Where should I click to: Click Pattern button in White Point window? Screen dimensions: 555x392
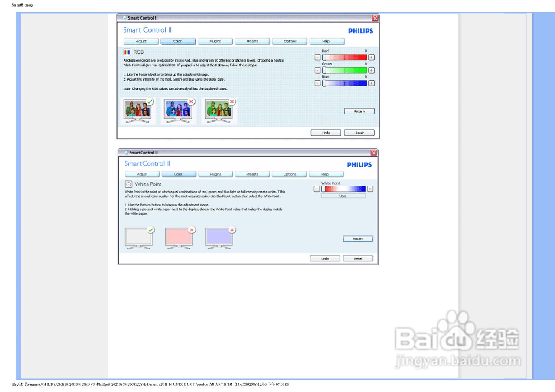point(358,238)
